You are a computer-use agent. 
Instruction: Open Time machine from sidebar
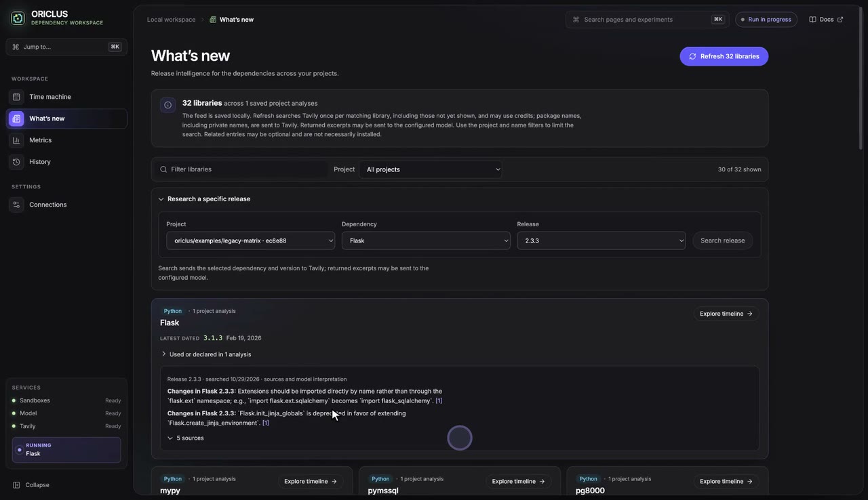pyautogui.click(x=66, y=97)
